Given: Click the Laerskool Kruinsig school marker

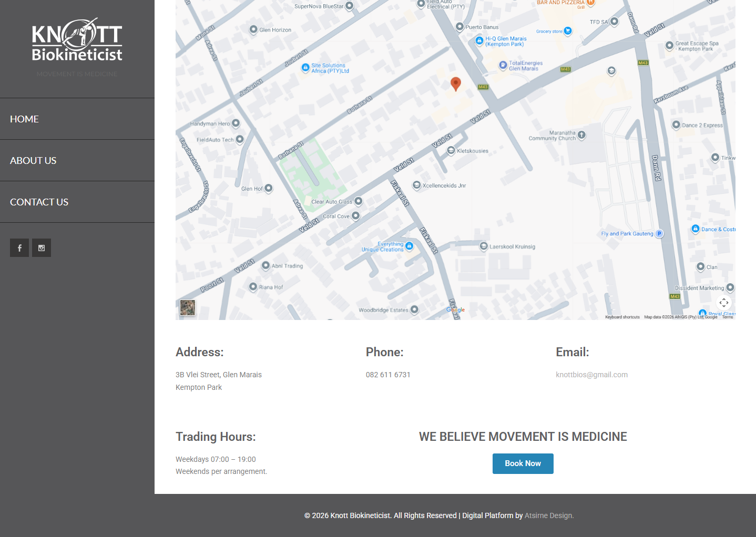Looking at the screenshot, I should pos(484,246).
